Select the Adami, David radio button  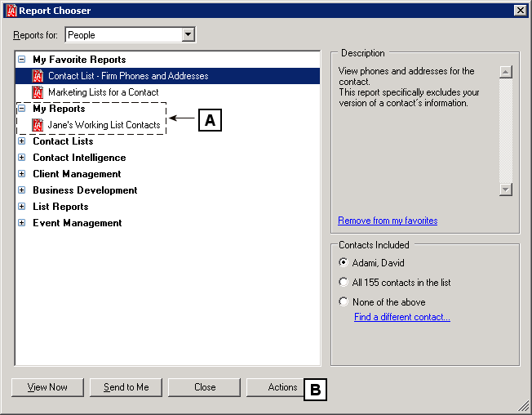coord(344,262)
